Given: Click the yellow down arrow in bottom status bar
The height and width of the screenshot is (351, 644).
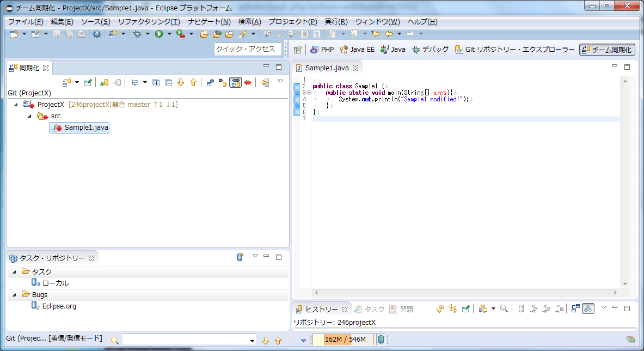Looking at the screenshot, I should [x=266, y=340].
